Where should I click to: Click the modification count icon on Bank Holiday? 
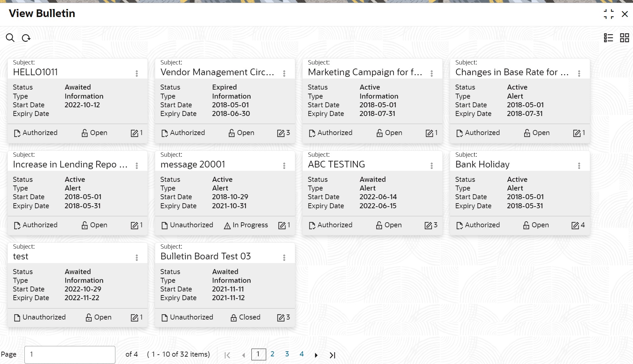(575, 226)
